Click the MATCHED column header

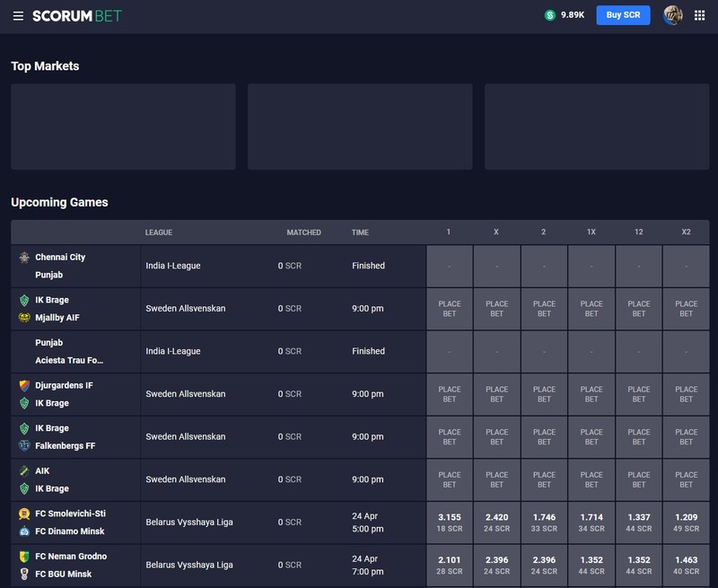303,233
